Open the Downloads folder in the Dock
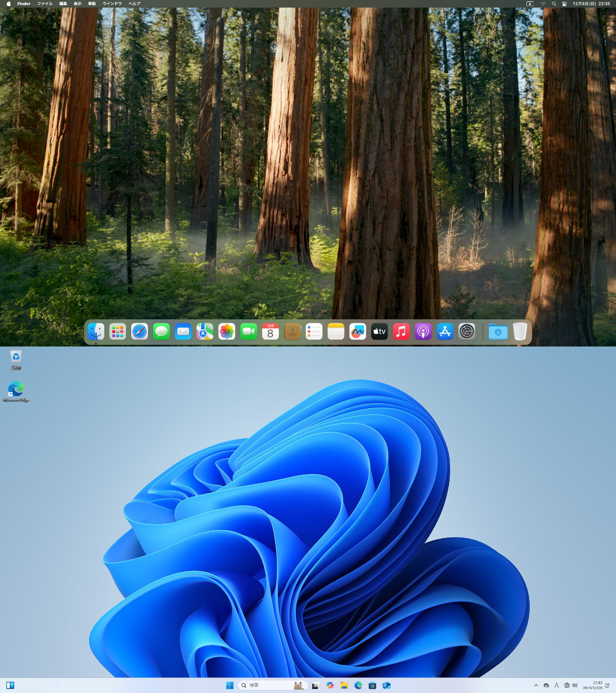 pos(498,331)
